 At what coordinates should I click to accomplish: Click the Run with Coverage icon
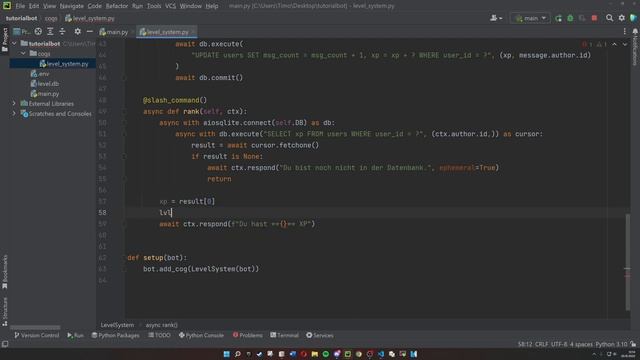pyautogui.click(x=582, y=18)
